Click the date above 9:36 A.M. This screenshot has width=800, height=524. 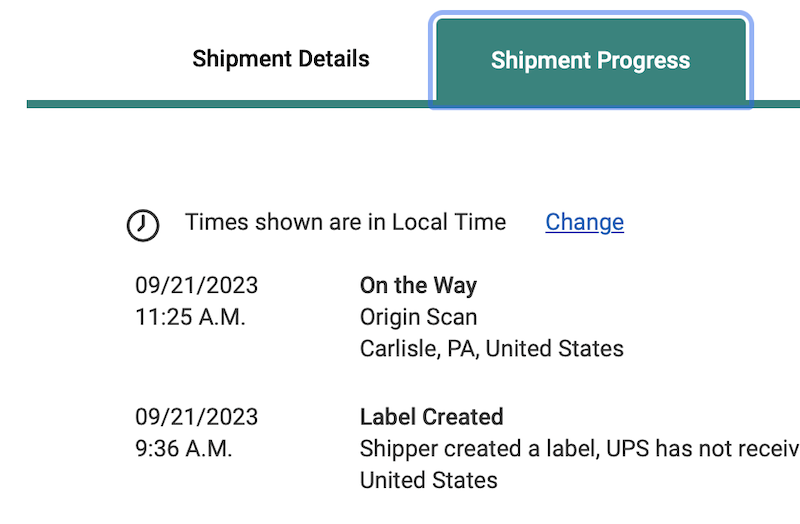coord(196,416)
